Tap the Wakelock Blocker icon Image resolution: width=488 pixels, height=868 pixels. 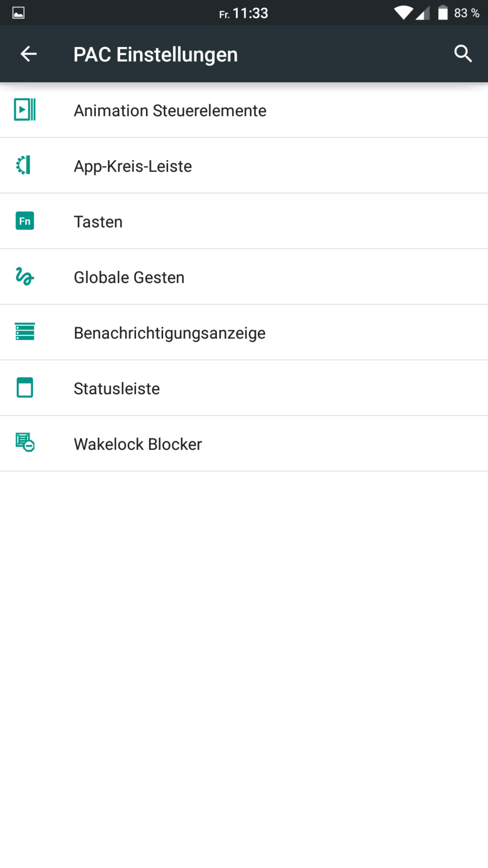(x=25, y=443)
